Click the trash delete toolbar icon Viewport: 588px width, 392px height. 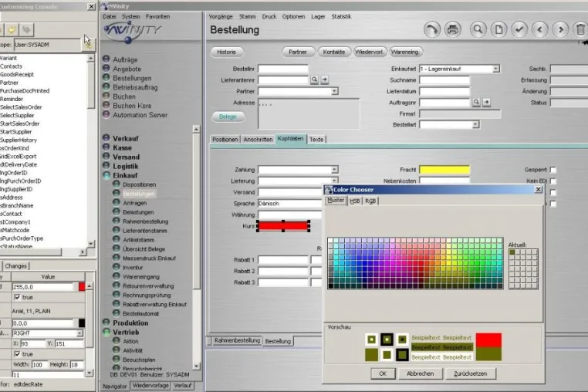[580, 29]
